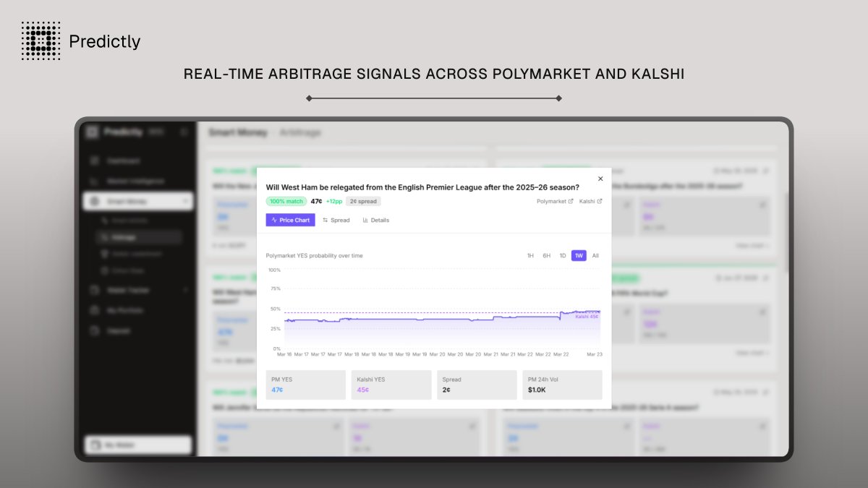Set chart range to All
This screenshot has width=868, height=488.
(595, 255)
